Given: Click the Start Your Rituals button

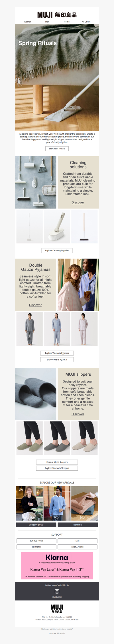Looking at the screenshot, I should 57,149.
